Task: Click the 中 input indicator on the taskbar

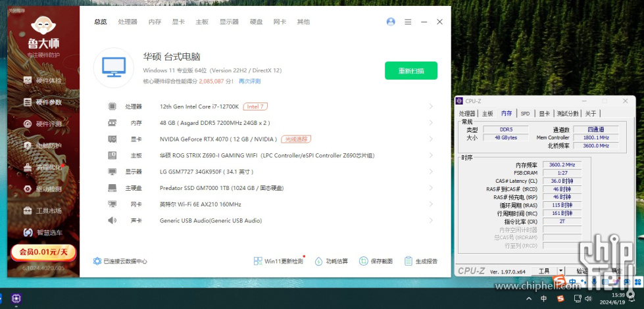Action: pyautogui.click(x=544, y=298)
